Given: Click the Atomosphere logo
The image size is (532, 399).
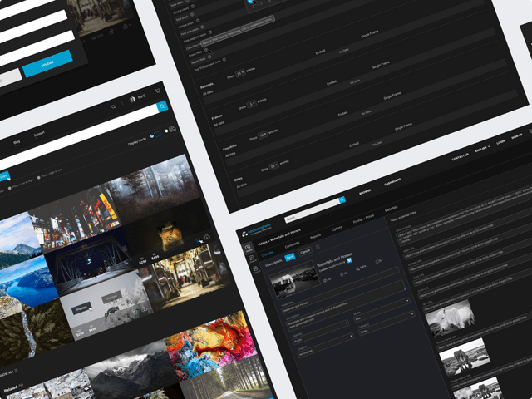Looking at the screenshot, I should pyautogui.click(x=257, y=229).
